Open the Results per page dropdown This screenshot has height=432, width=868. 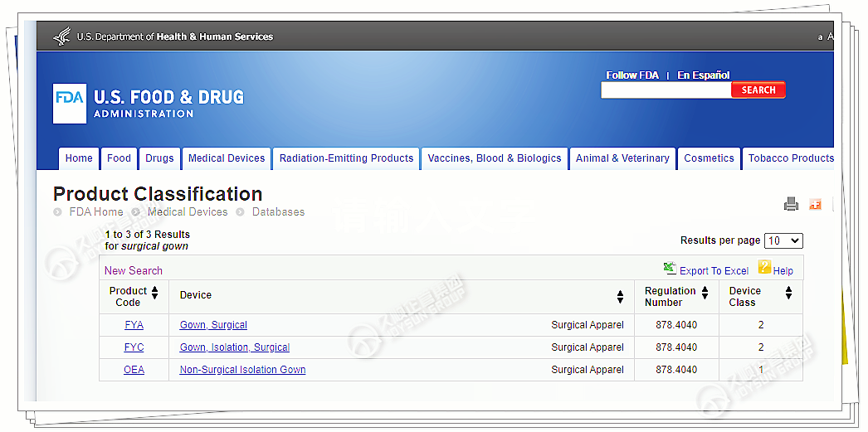tap(783, 240)
